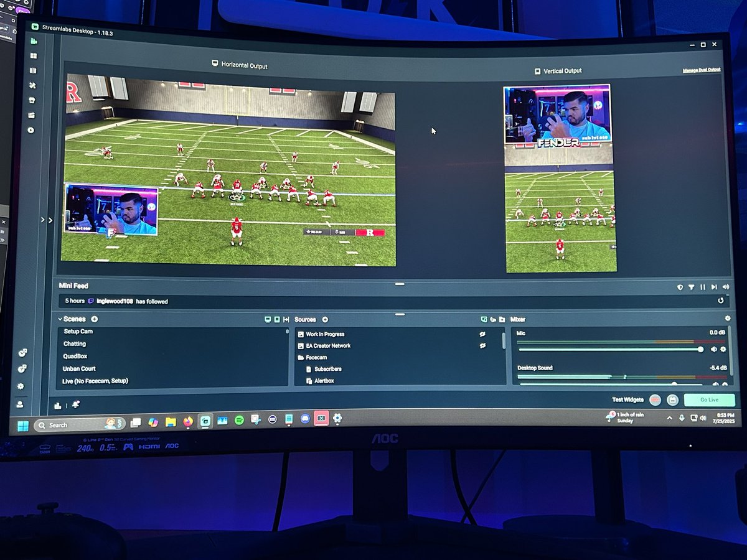747x560 pixels.
Task: Click the Inglewood108 username in Mini Feed
Action: coord(115,301)
